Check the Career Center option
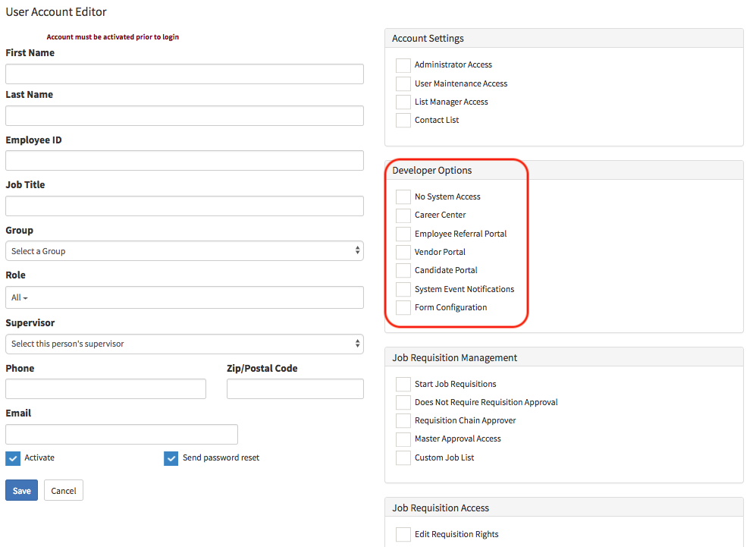The image size is (756, 547). 403,215
